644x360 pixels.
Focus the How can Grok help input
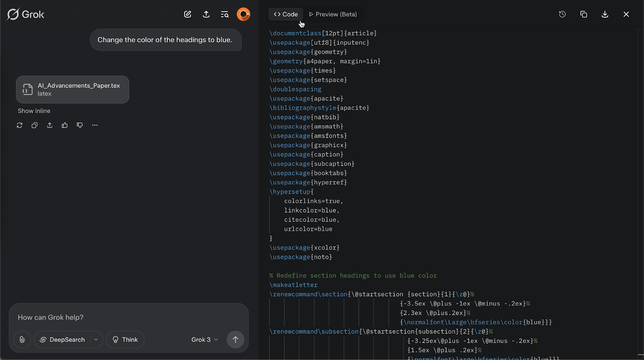(x=129, y=317)
